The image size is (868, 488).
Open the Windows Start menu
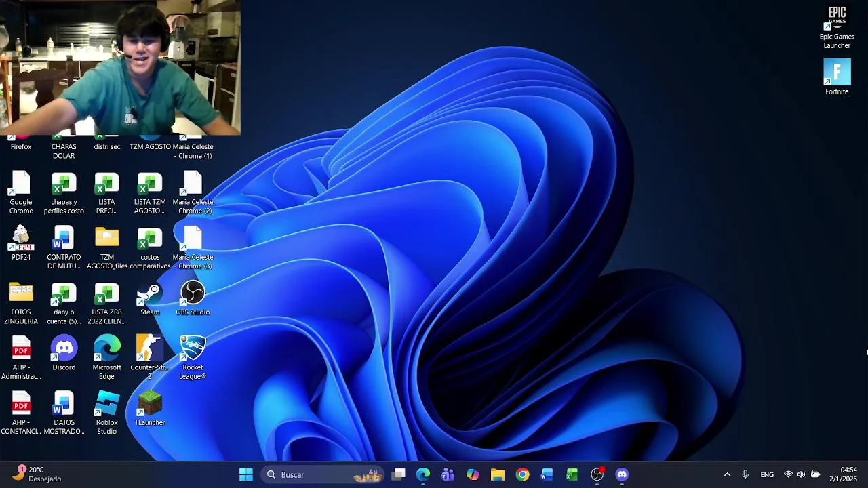245,474
